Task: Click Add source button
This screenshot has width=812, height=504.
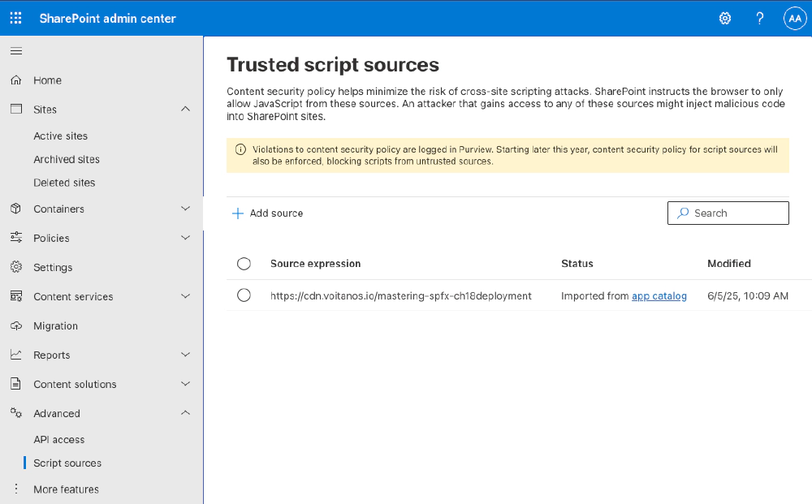Action: [x=267, y=213]
